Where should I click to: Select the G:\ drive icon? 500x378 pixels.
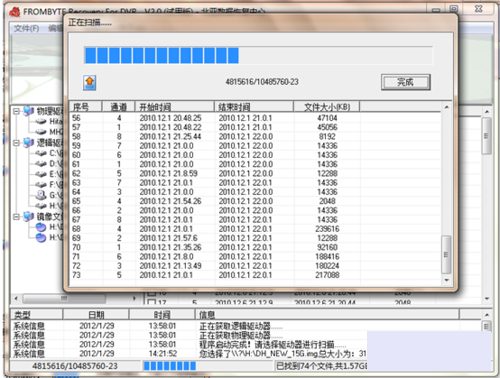[41, 195]
